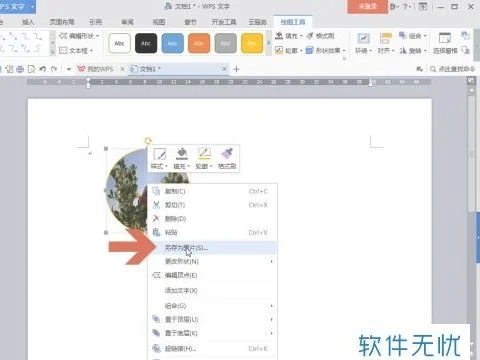This screenshot has height=360, width=480.
Task: Click Align (对齐) icon in ribbon
Action: pyautogui.click(x=386, y=38)
